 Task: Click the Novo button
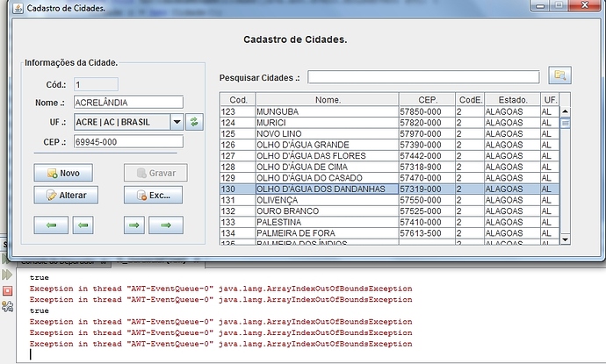point(63,173)
